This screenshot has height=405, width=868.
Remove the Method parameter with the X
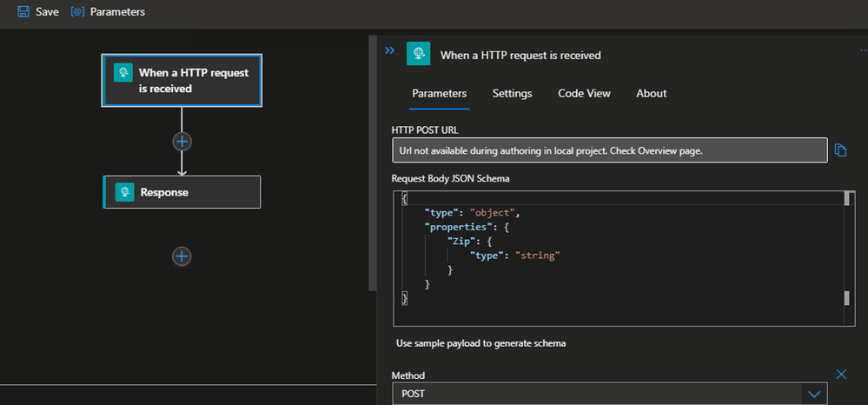[x=840, y=374]
